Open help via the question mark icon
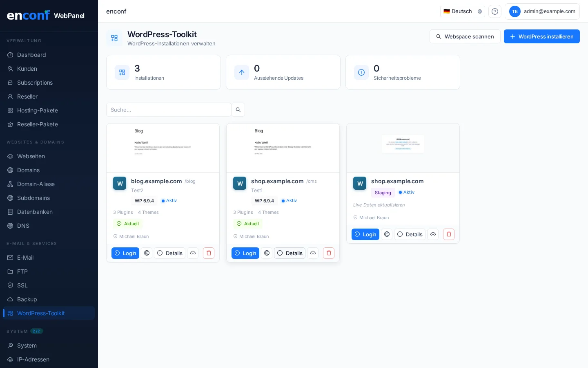 click(x=495, y=11)
